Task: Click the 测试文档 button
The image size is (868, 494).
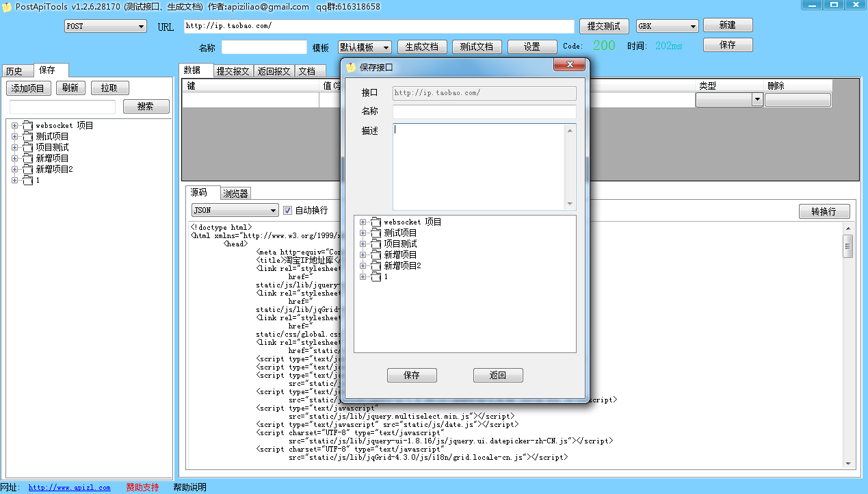Action: coord(477,47)
